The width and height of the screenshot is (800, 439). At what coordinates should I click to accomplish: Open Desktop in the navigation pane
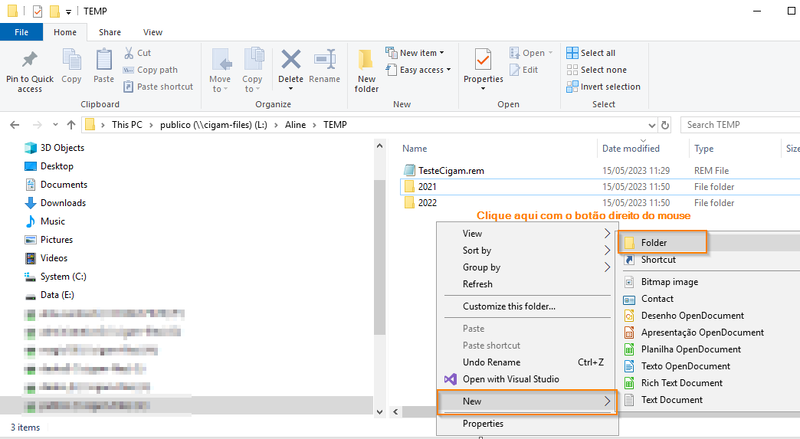tap(49, 166)
